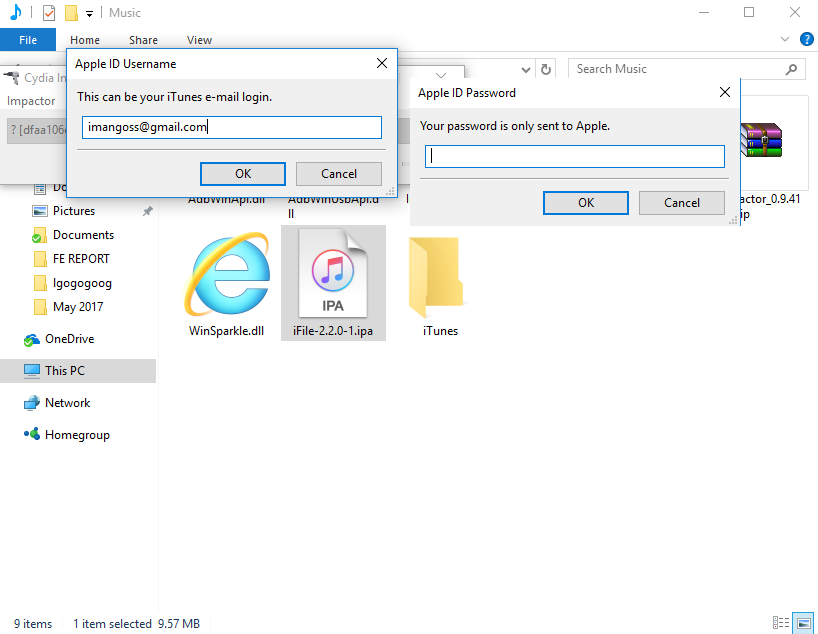Close the Apple ID Username dialog
This screenshot has width=818, height=634.
click(x=382, y=64)
